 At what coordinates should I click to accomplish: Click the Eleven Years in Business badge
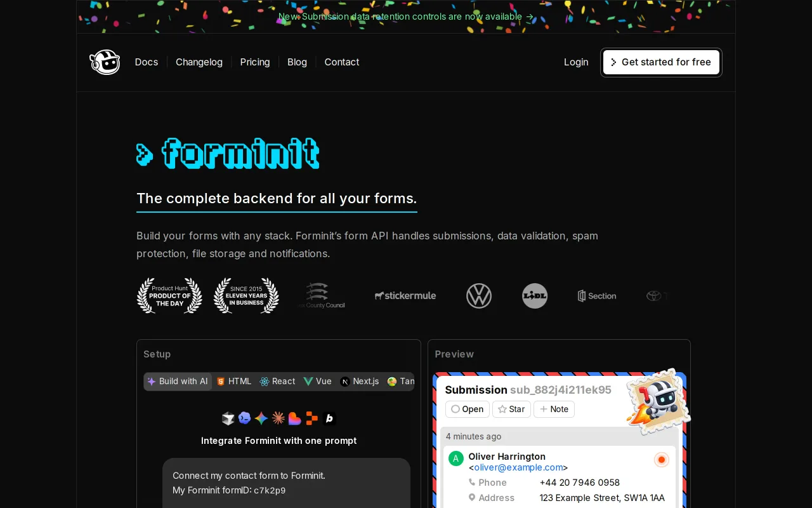(246, 295)
